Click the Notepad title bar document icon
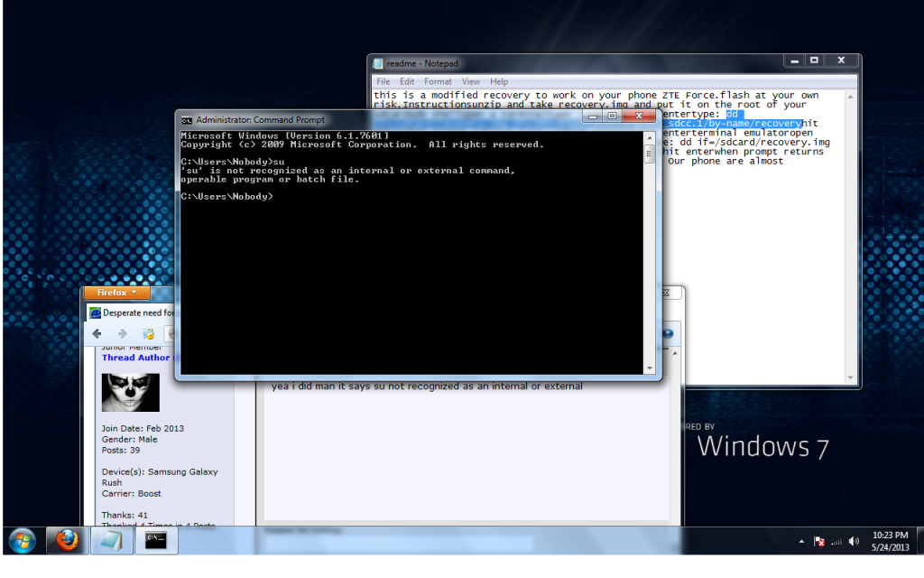The width and height of the screenshot is (924, 578). 378,63
